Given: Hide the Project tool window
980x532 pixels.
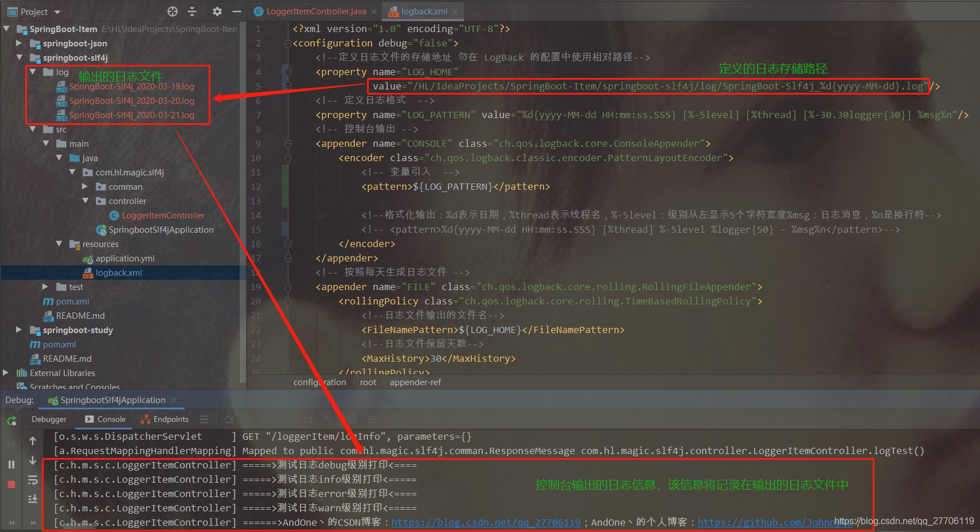Looking at the screenshot, I should pos(236,11).
